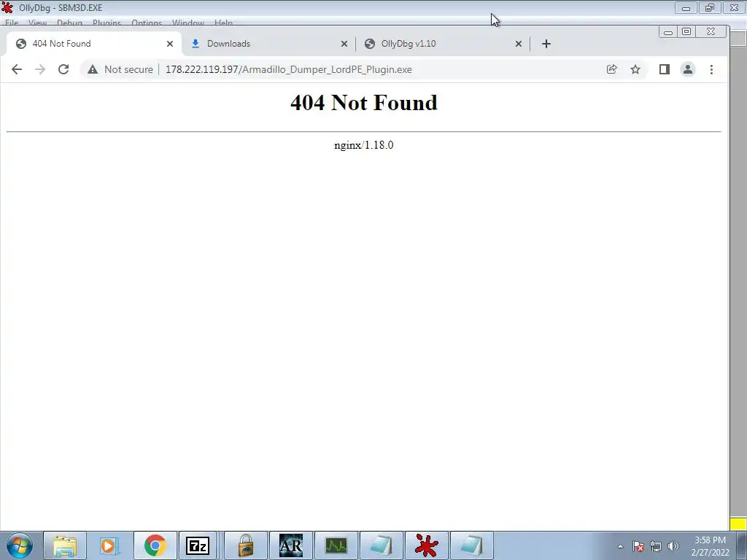Open the volume tray icon
This screenshot has height=560, width=747.
673,547
